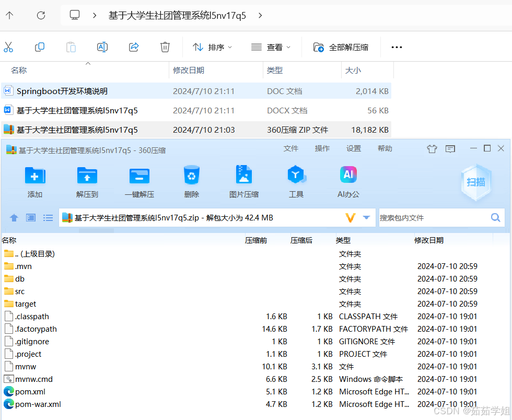Click the 添加 add icon
512x420 pixels.
coord(35,176)
